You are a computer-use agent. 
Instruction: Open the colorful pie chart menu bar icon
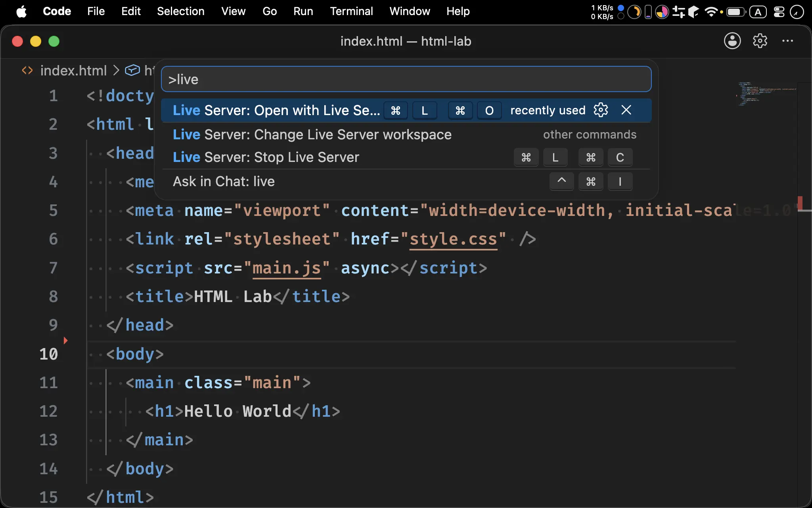662,12
